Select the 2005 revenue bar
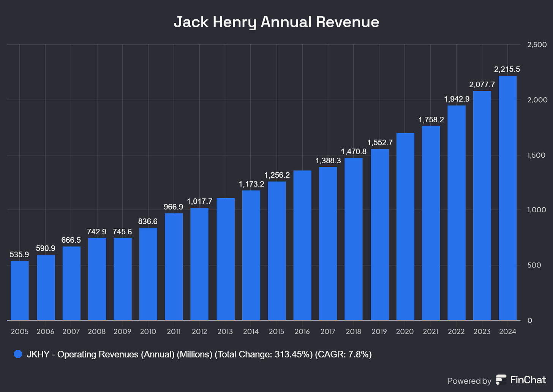 [20, 291]
